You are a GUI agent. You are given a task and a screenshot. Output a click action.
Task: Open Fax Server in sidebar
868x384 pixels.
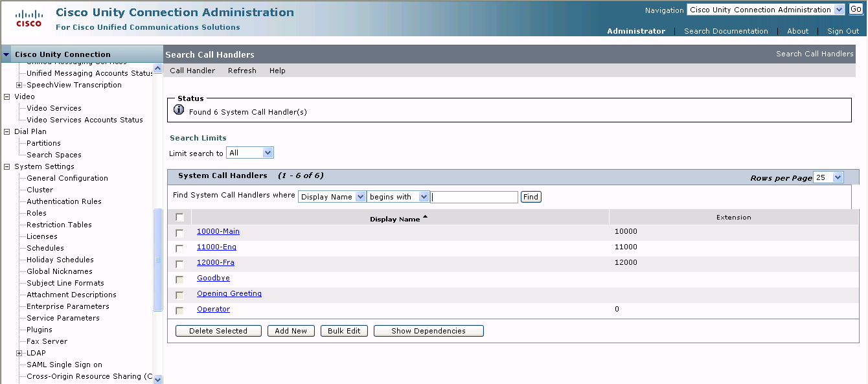47,341
